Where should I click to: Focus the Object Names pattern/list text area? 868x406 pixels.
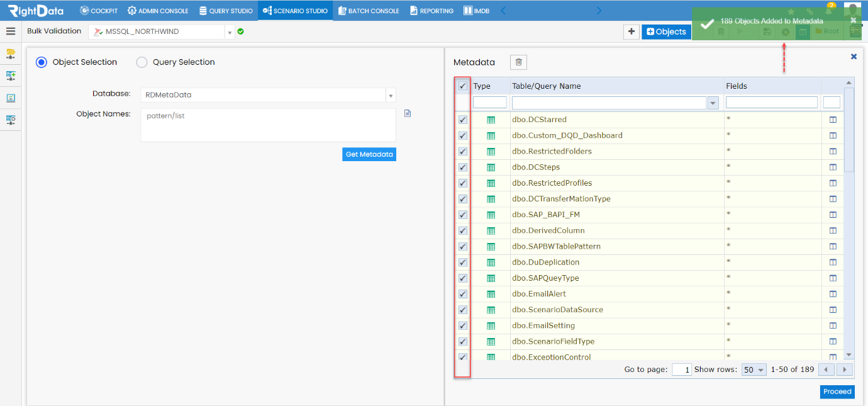[268, 125]
